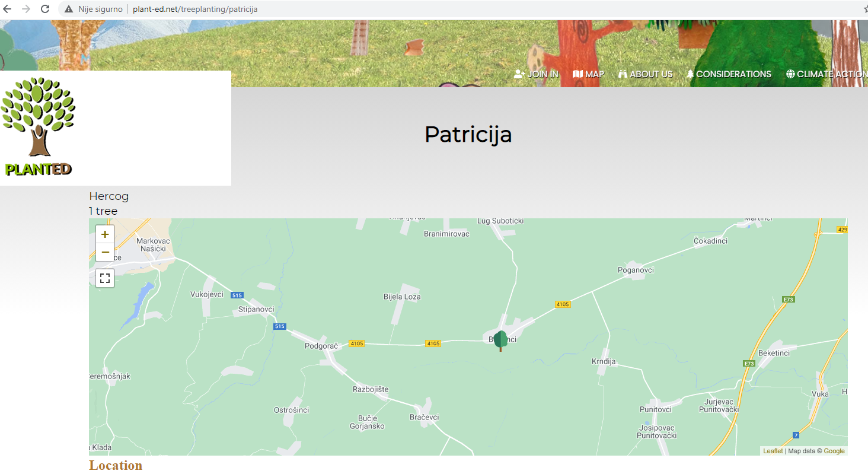Screen dimensions: 868x474
Task: Open the CONSIDERATIONS menu item
Action: click(x=729, y=74)
